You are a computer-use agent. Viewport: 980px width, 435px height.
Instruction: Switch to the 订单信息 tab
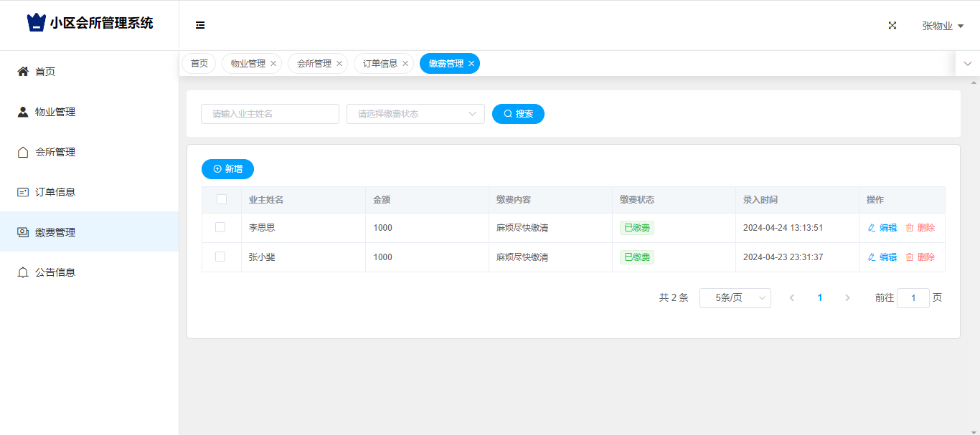click(x=380, y=64)
